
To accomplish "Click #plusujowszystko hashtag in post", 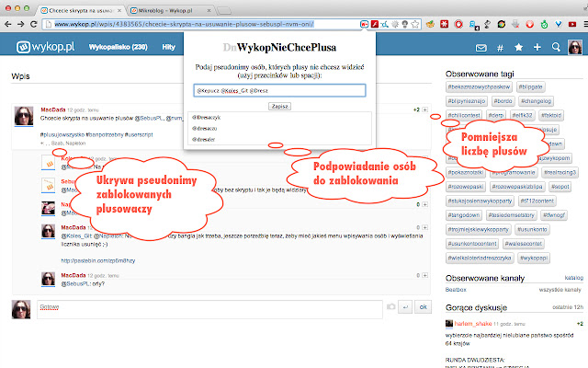I will tap(62, 134).
